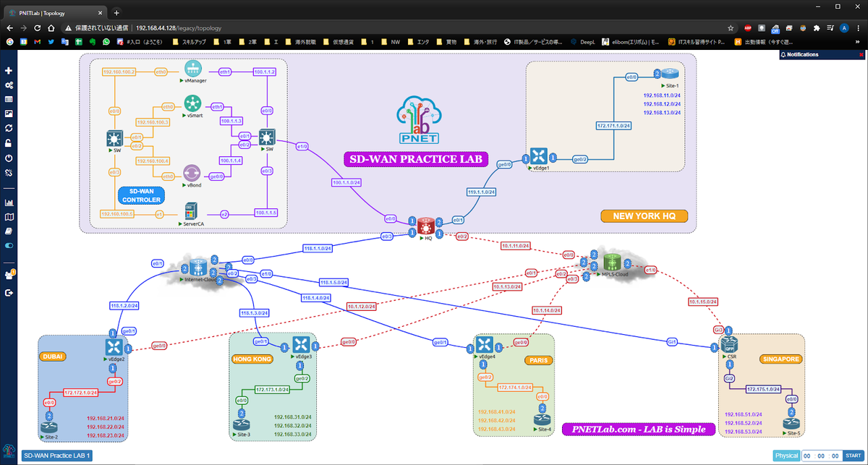Click the START timer button
The image size is (868, 465).
pyautogui.click(x=852, y=456)
